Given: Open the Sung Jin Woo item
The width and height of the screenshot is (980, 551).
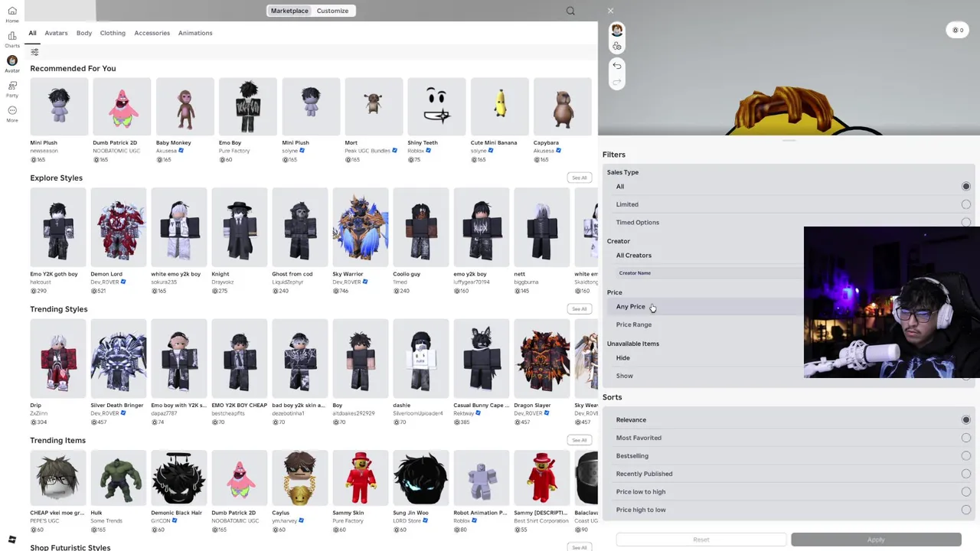Looking at the screenshot, I should (x=420, y=479).
